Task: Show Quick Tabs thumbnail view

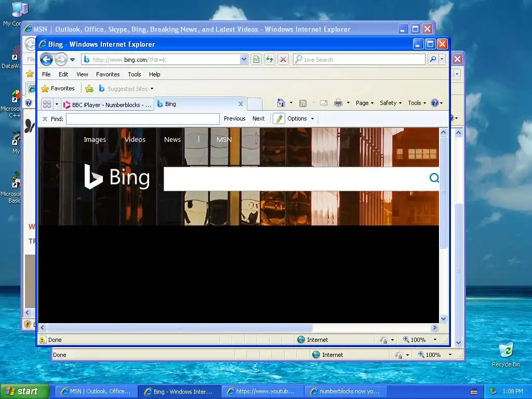Action: pyautogui.click(x=47, y=104)
